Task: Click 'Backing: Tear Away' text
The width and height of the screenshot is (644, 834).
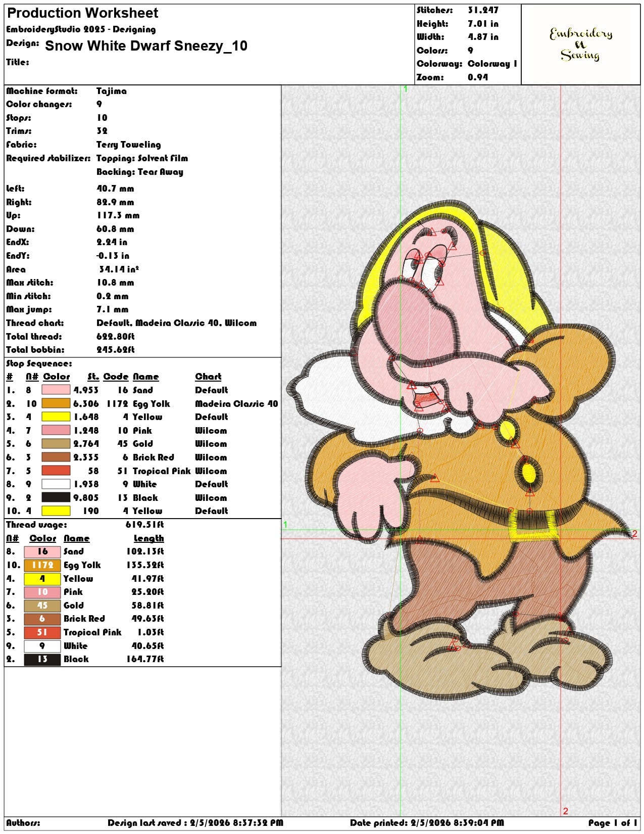Action: pos(140,172)
